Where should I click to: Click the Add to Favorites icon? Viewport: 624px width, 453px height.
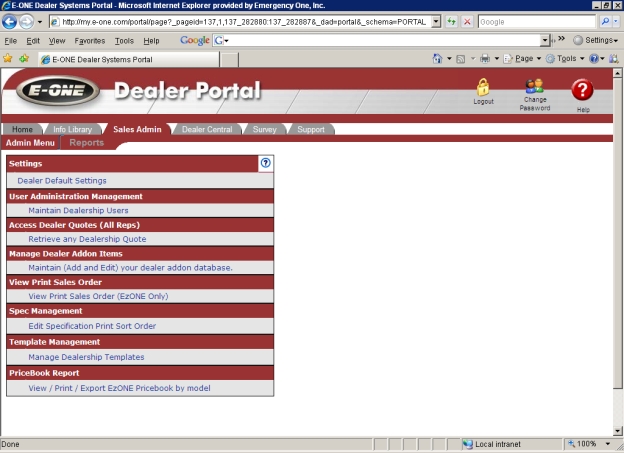pos(24,59)
